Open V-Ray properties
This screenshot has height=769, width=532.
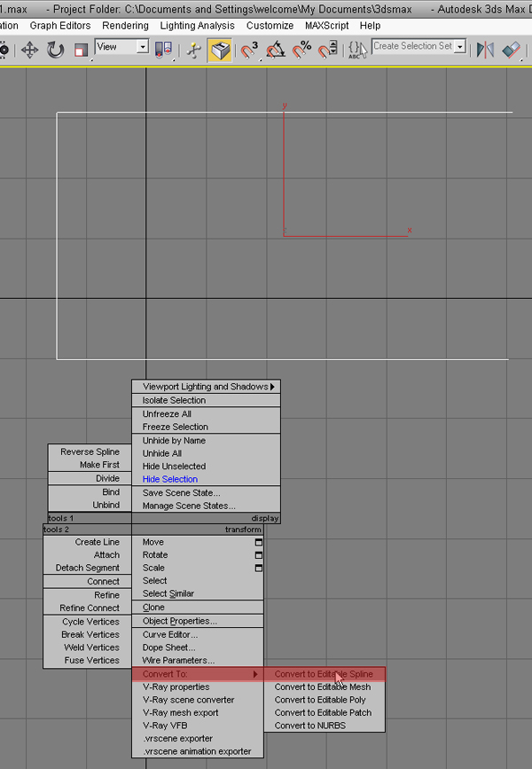click(198, 687)
